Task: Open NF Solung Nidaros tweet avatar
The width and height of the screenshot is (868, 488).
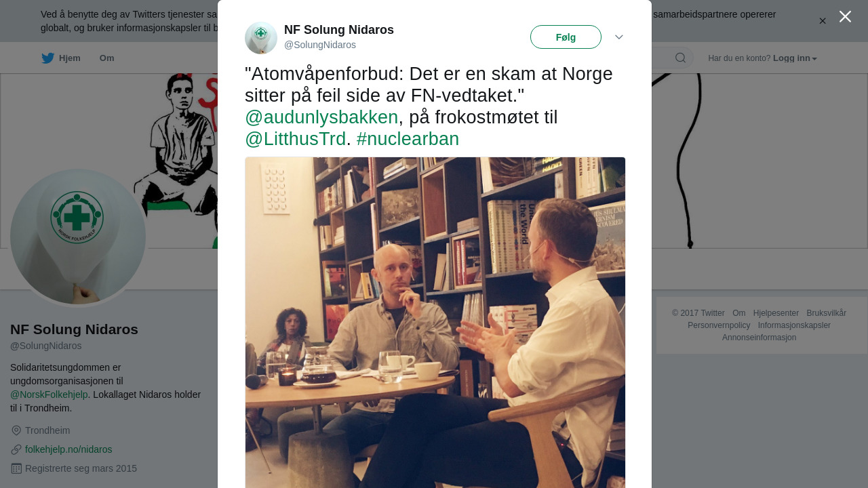Action: click(x=261, y=38)
